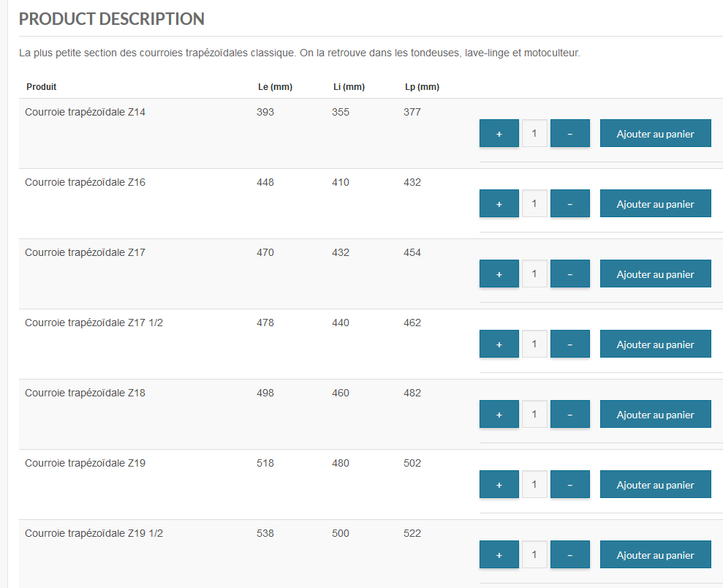Screen dimensions: 723x588
Task: Increase quantity for Z19 1/2 belt
Action: pyautogui.click(x=499, y=555)
